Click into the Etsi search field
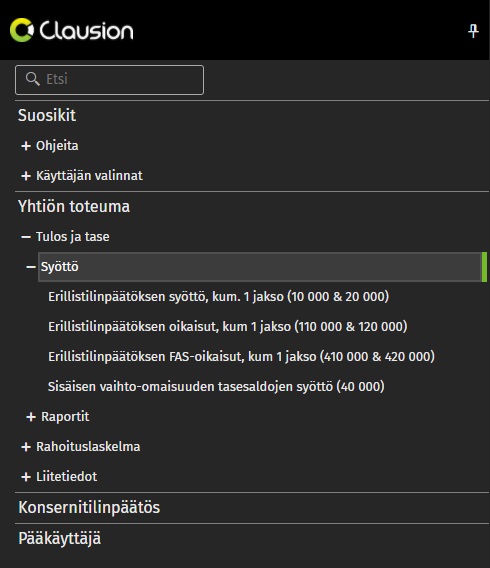The image size is (490, 568). tap(109, 80)
